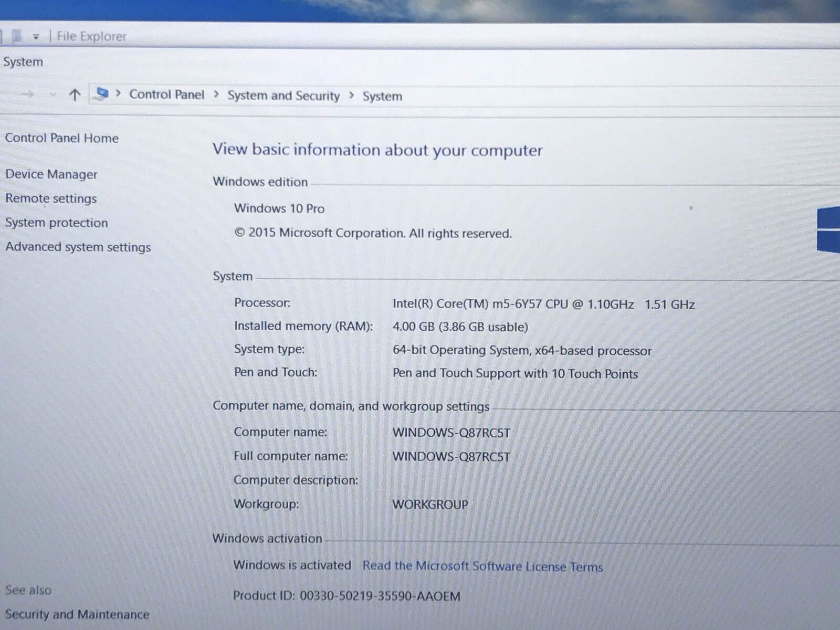Click 'Installed memory (RAM):' label
The image size is (840, 630).
(x=303, y=326)
